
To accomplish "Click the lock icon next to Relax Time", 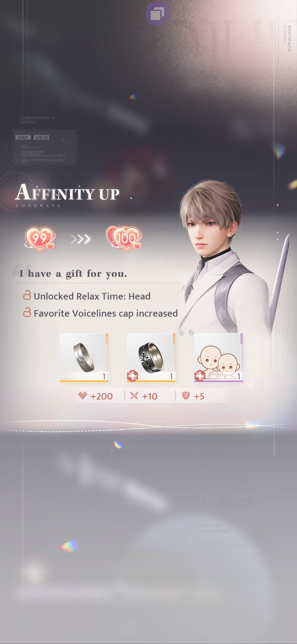I will 27,295.
